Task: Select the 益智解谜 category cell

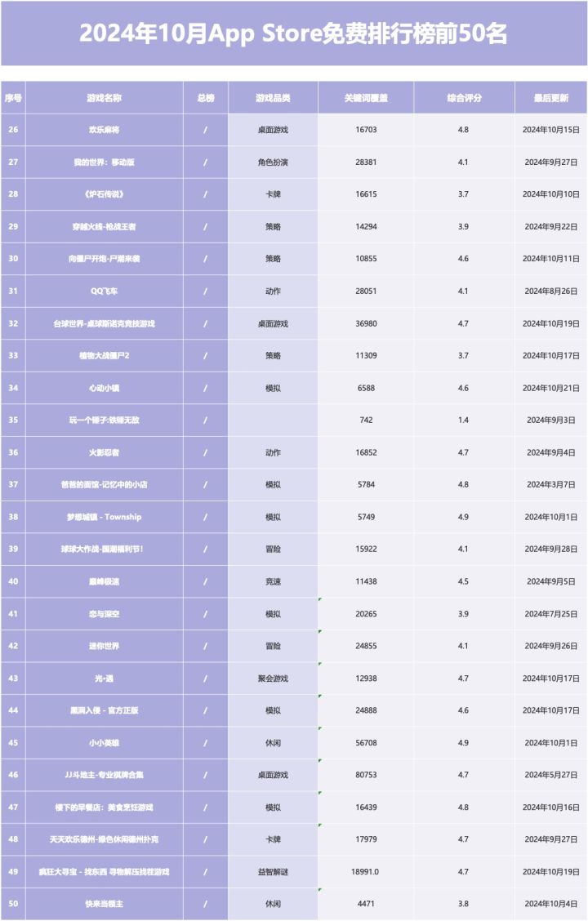Action: [x=273, y=872]
